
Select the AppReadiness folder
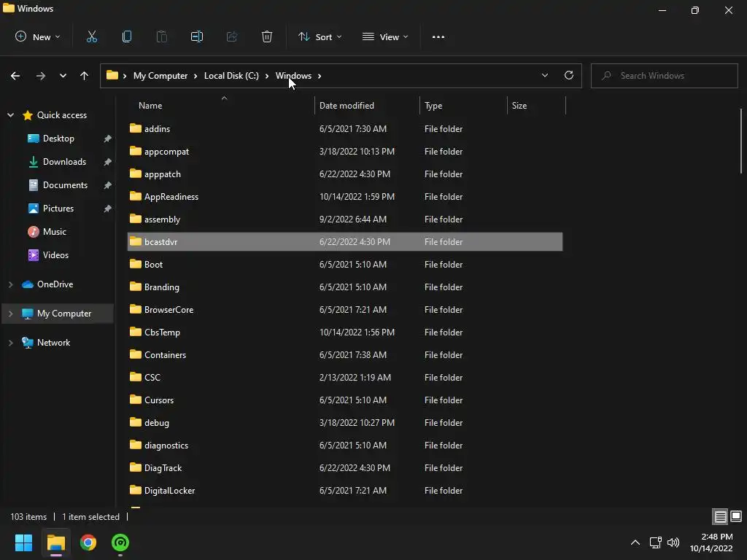tap(345, 197)
